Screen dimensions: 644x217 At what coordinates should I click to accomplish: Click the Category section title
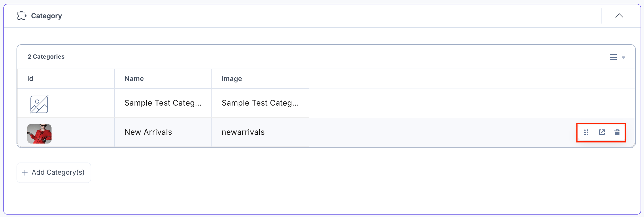pos(46,16)
